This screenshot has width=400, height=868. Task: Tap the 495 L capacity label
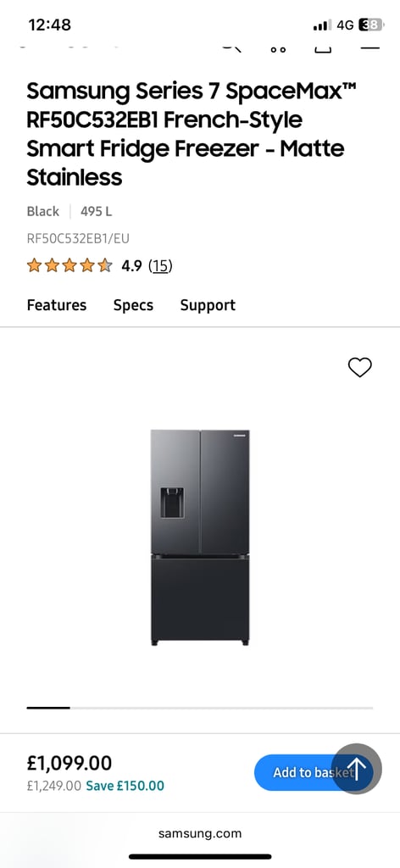97,211
